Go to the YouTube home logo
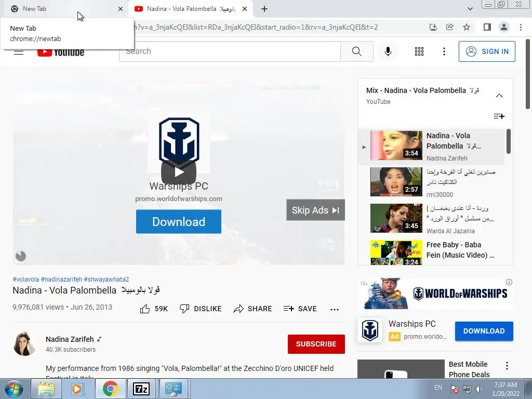Image resolution: width=532 pixels, height=399 pixels. point(61,52)
